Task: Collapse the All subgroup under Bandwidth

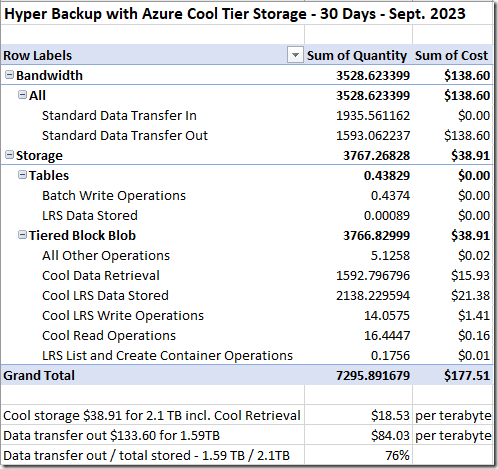Action: pos(22,95)
